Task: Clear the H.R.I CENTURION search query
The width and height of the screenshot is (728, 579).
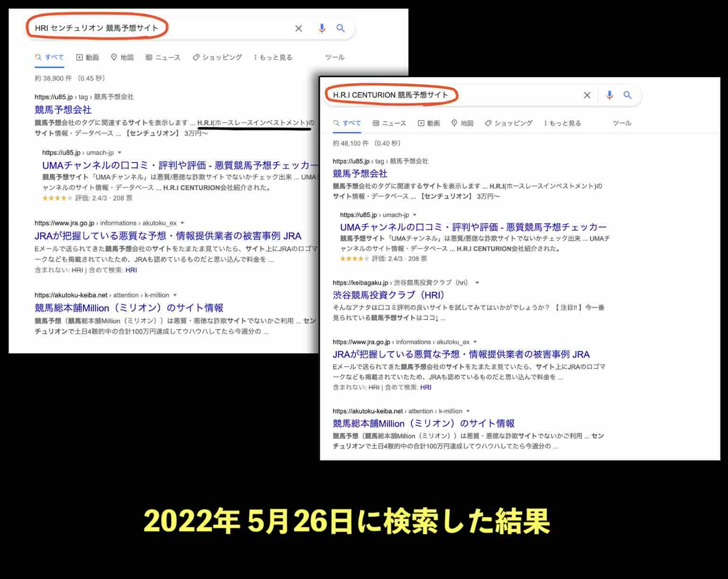Action: [x=587, y=95]
